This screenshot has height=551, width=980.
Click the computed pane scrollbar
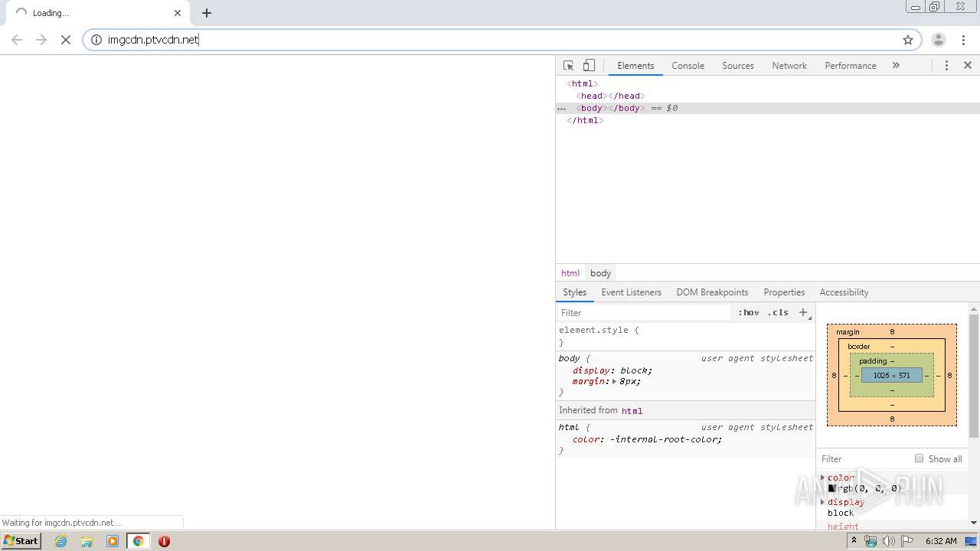point(974,375)
